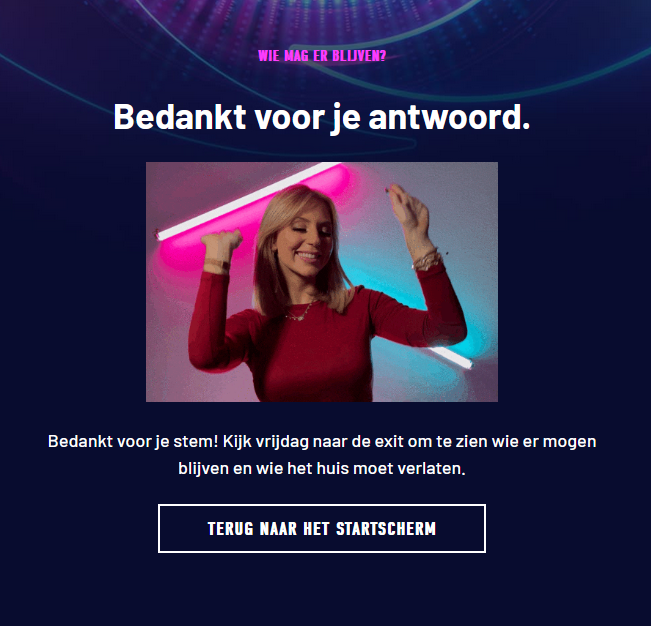The image size is (651, 626).
Task: Click the word 'vrijdag' in the message
Action: click(x=282, y=441)
